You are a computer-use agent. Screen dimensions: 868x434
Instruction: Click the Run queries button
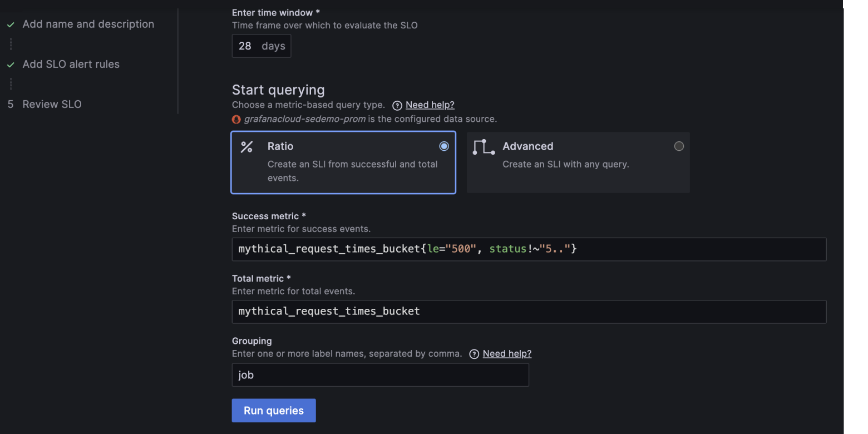[273, 410]
